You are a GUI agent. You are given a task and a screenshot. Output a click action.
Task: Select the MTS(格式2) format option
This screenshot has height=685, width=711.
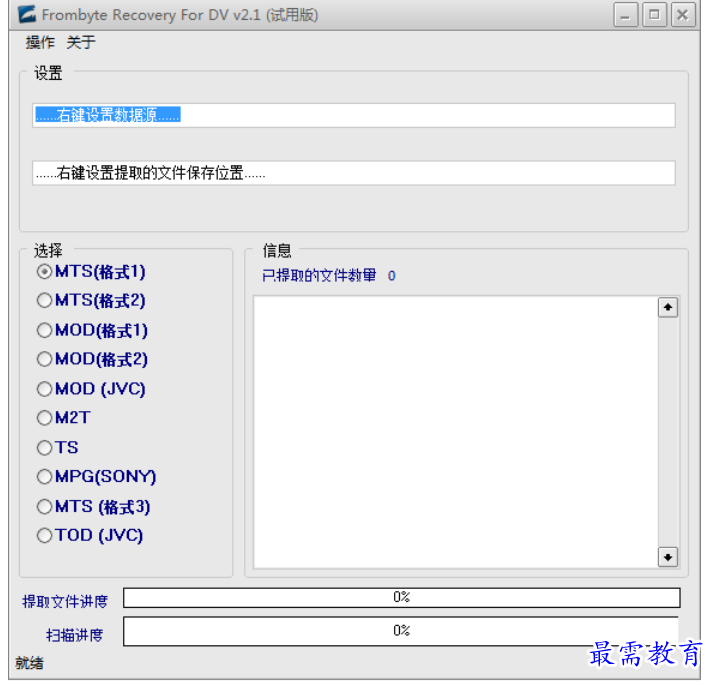(44, 301)
